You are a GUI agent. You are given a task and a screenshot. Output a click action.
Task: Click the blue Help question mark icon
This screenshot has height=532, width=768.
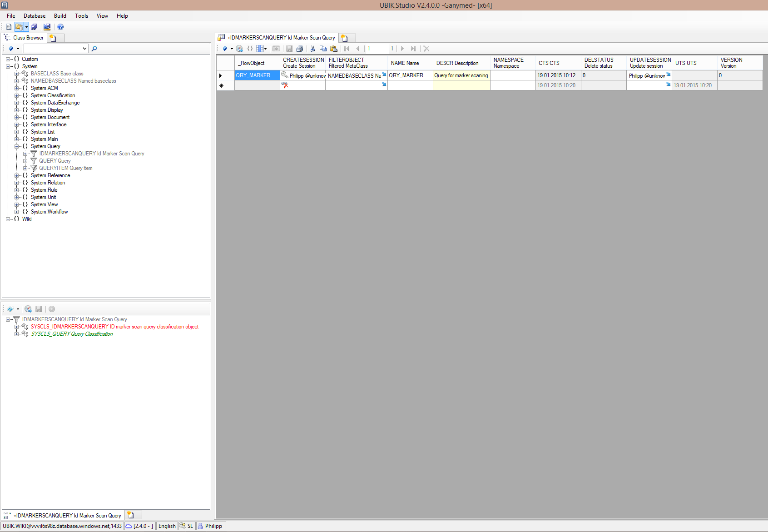tap(60, 27)
